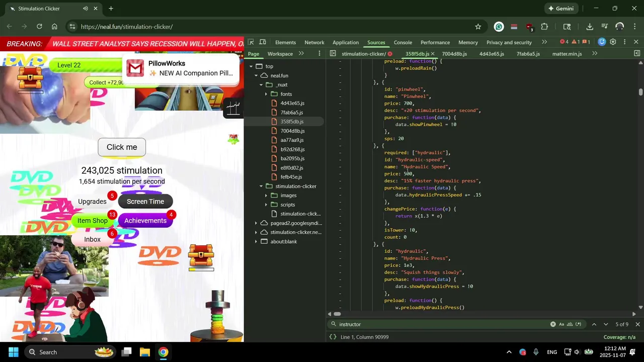This screenshot has height=362, width=644.
Task: Close the DevTools panel
Action: pyautogui.click(x=636, y=42)
